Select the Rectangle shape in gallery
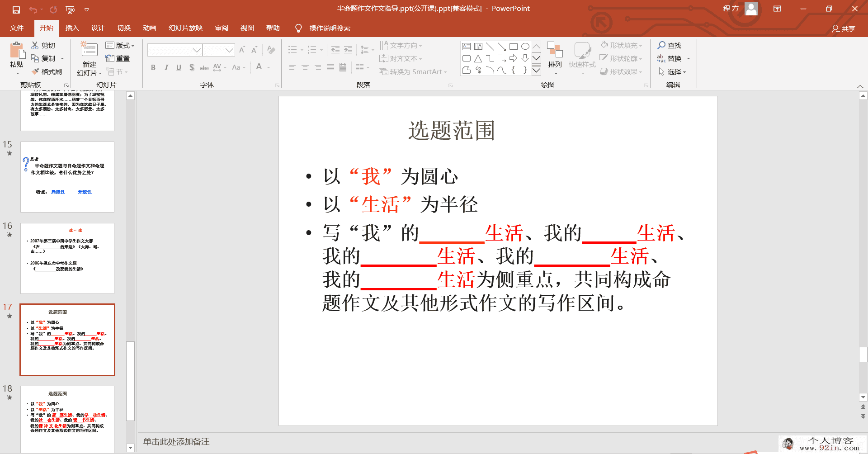Image resolution: width=868 pixels, height=454 pixels. (x=514, y=46)
